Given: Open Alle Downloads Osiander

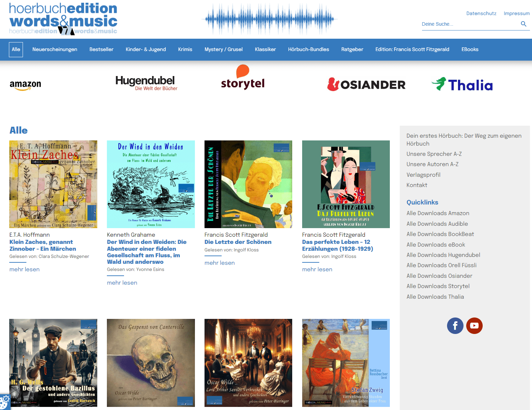Looking at the screenshot, I should coord(440,276).
